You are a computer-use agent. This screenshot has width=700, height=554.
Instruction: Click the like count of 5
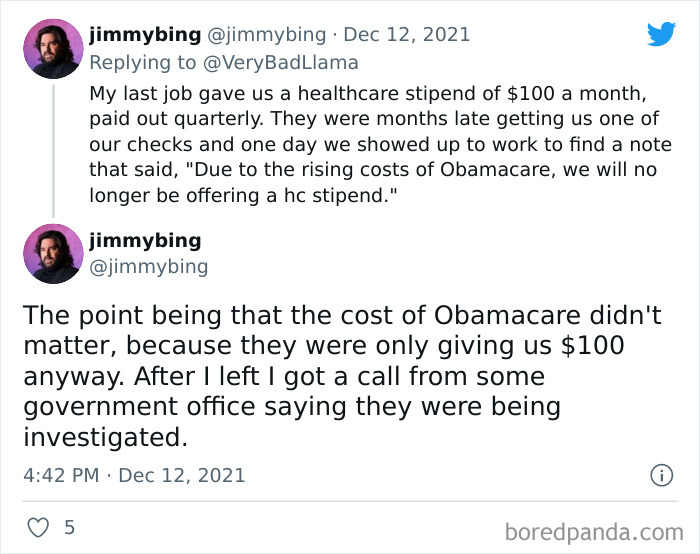pos(69,527)
